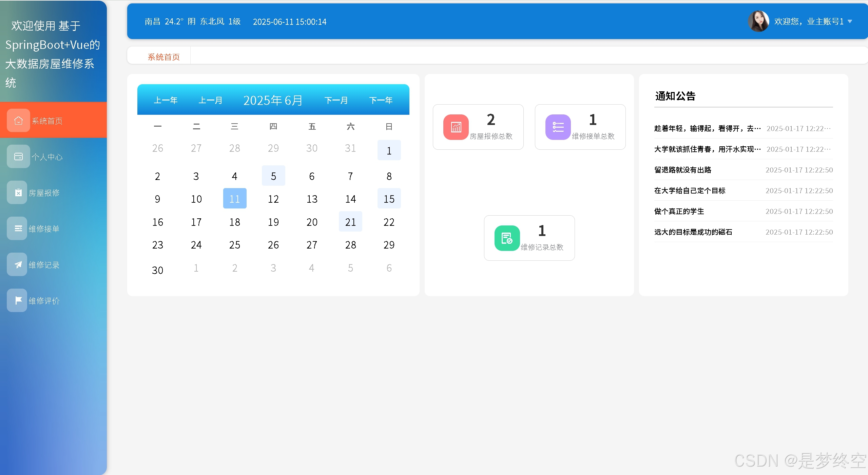
Task: Open the notice 留退路就没有出路
Action: click(x=682, y=170)
